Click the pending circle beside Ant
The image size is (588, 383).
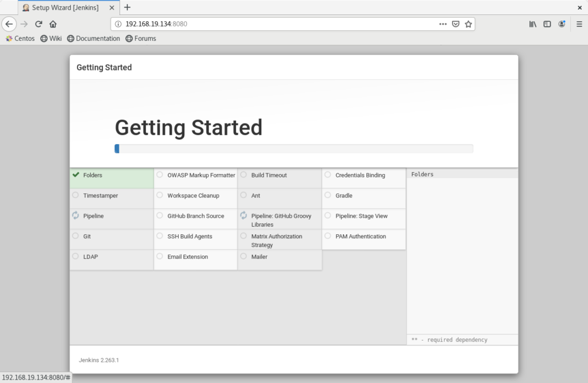[x=243, y=195]
